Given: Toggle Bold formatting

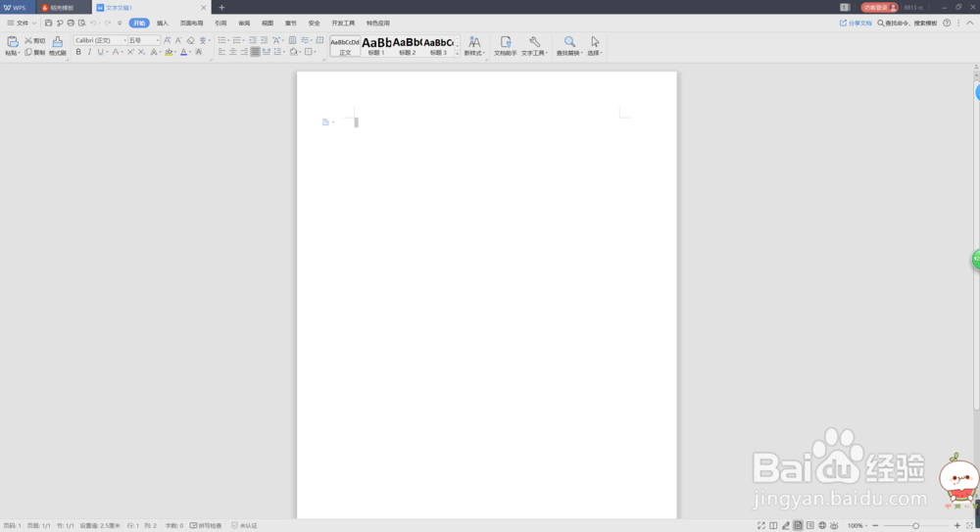Looking at the screenshot, I should pos(78,52).
